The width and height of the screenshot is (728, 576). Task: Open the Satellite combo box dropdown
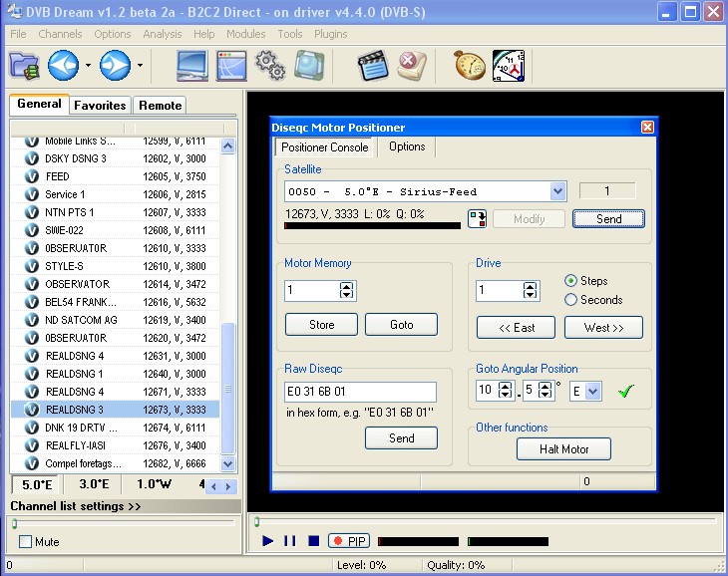click(557, 191)
